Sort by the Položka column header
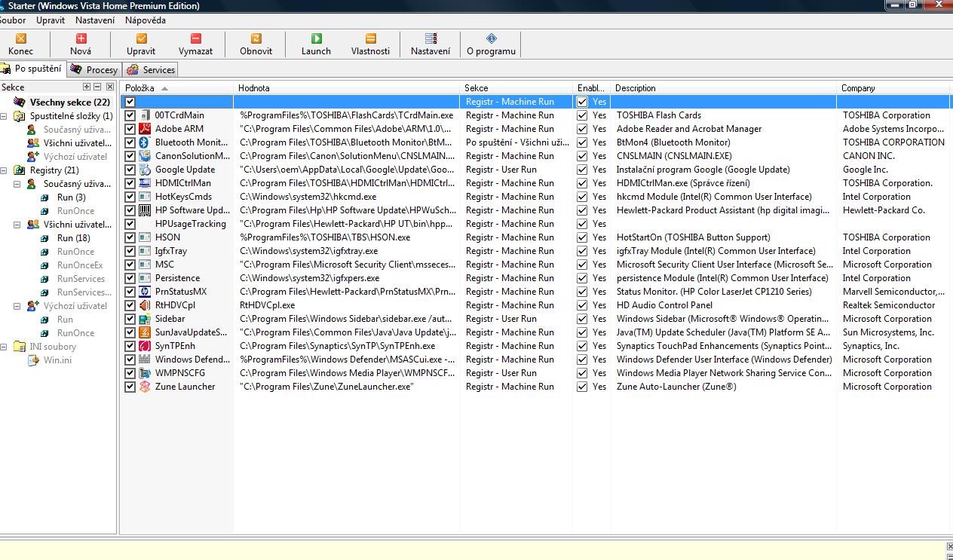Viewport: 953px width, 560px height. pos(177,88)
